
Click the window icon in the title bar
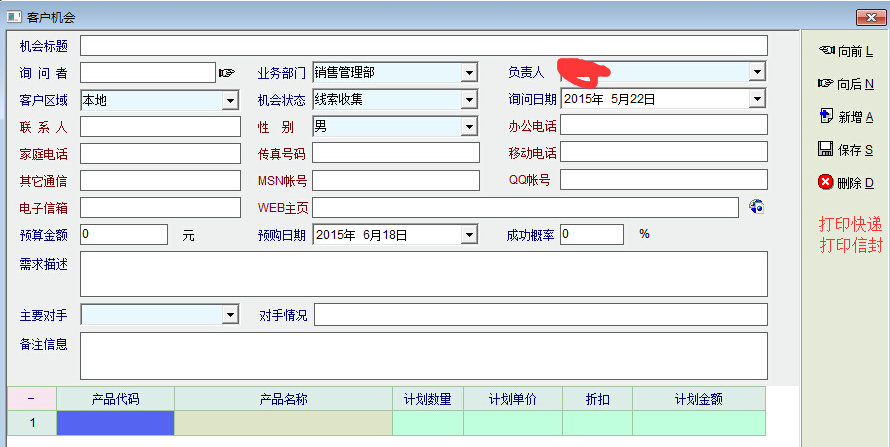pyautogui.click(x=14, y=17)
